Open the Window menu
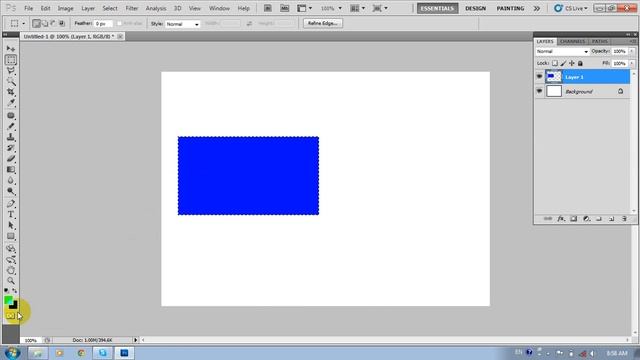This screenshot has height=360, width=640. 219,8
